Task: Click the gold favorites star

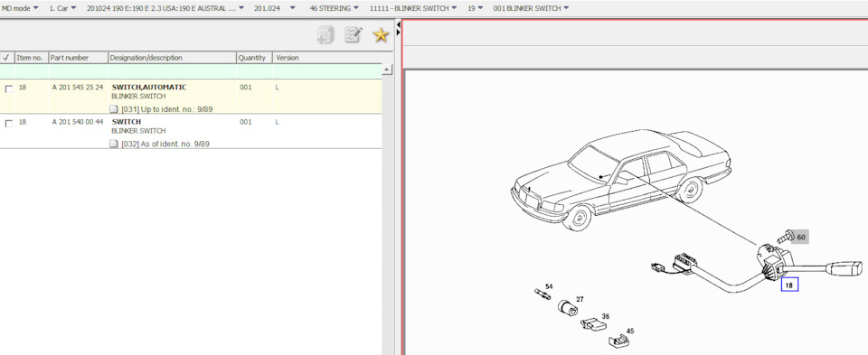Action: 381,35
